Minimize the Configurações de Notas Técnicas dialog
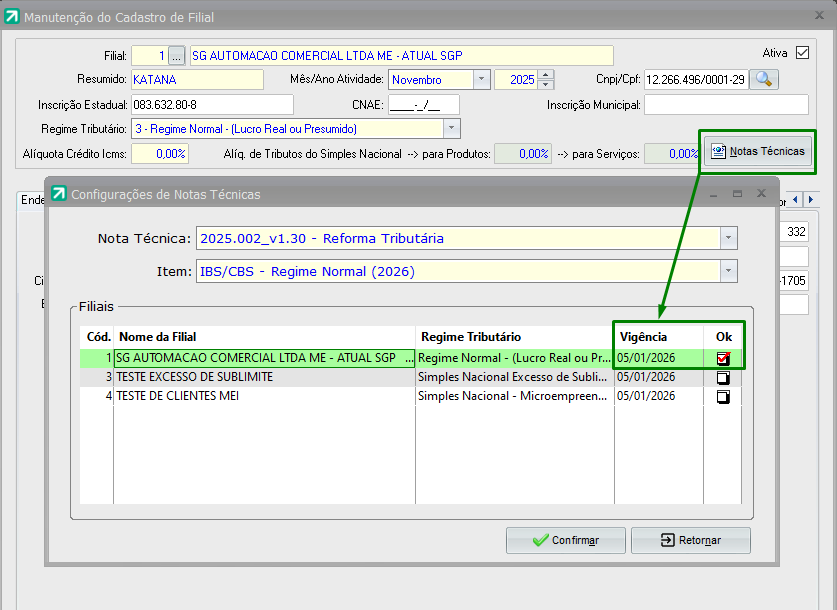The height and width of the screenshot is (610, 837). (712, 193)
